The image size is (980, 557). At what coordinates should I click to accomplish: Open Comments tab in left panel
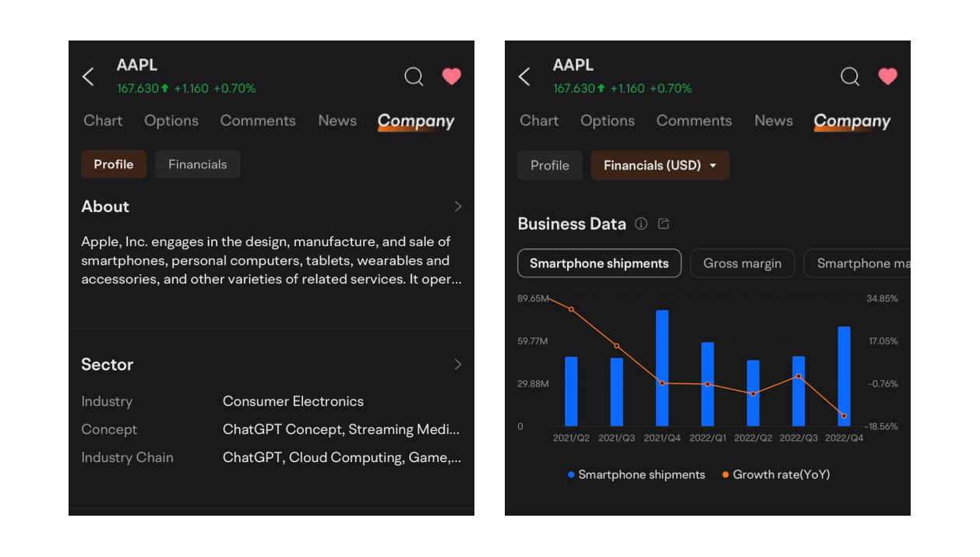point(258,121)
